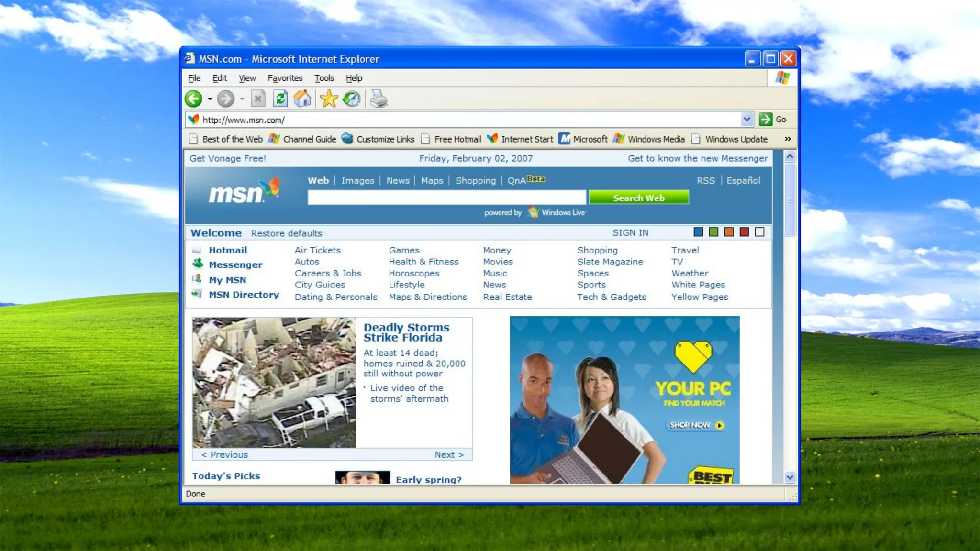Click the Messenger buddy icon
The height and width of the screenshot is (551, 980).
coord(197,263)
